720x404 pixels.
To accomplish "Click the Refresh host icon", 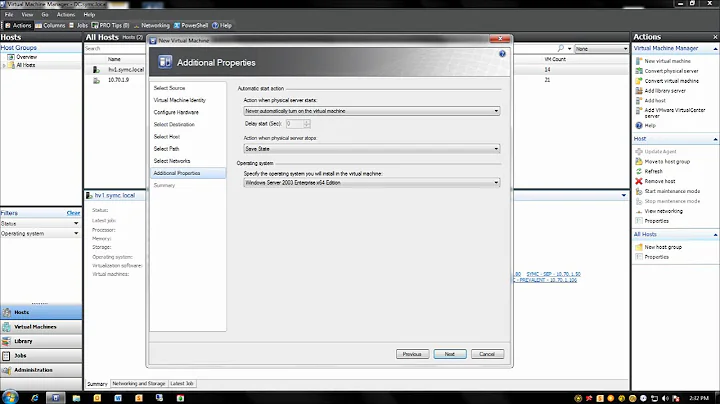I will point(639,171).
